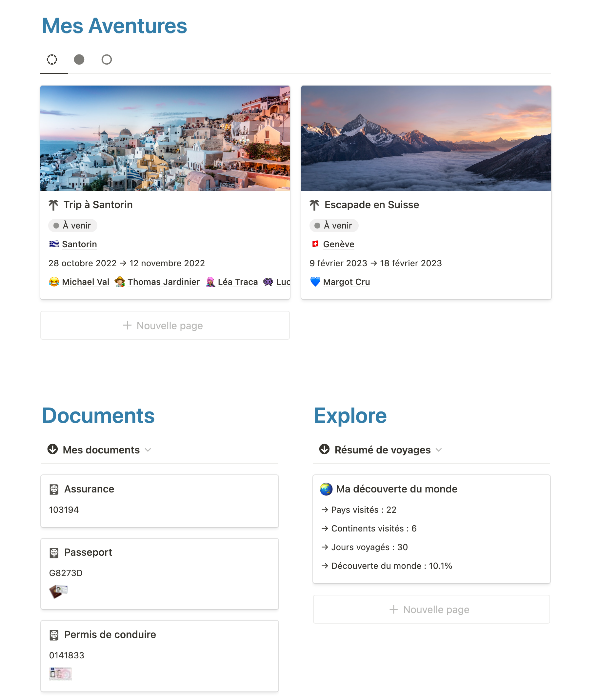Switch to the empty-circle status tab

coord(107,59)
